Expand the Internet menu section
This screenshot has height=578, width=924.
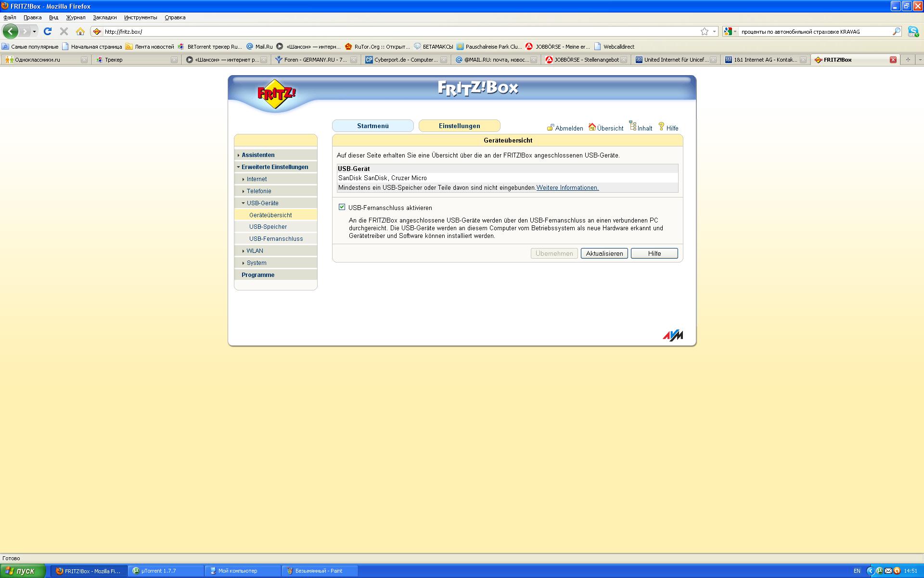(257, 179)
